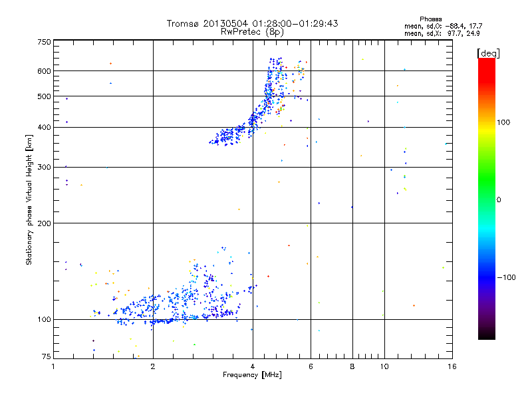Click the 'mean, sd,O: -88.4, 17.7' line

click(443, 26)
